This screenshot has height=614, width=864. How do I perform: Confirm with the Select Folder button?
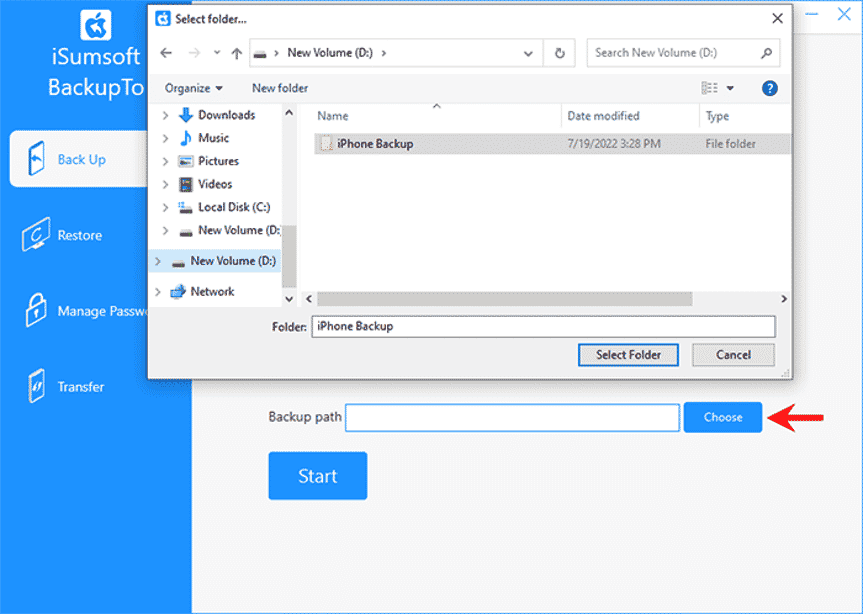pos(628,355)
